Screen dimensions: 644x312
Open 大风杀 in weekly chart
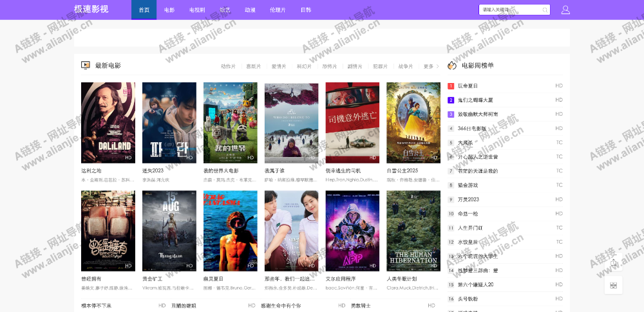[x=466, y=143]
